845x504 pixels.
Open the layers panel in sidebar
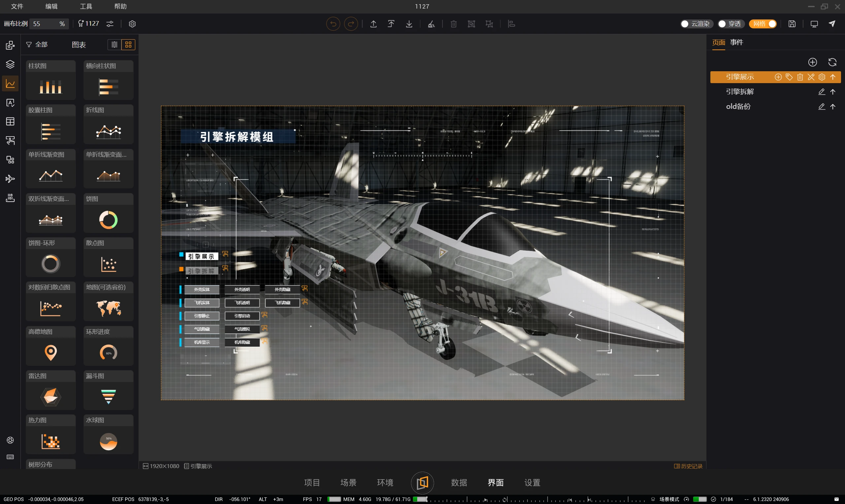[x=10, y=64]
